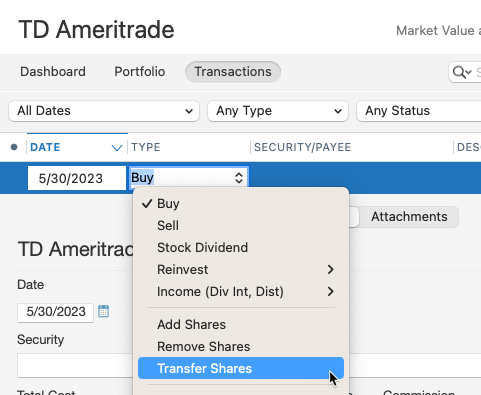Click the status dot column header
The image size is (481, 395).
pyautogui.click(x=14, y=147)
